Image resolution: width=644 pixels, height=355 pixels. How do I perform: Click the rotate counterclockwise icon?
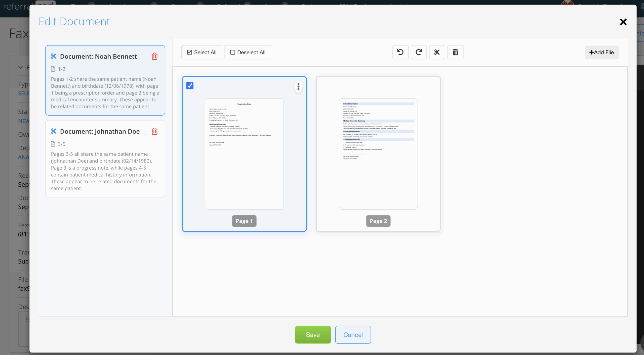coord(400,52)
